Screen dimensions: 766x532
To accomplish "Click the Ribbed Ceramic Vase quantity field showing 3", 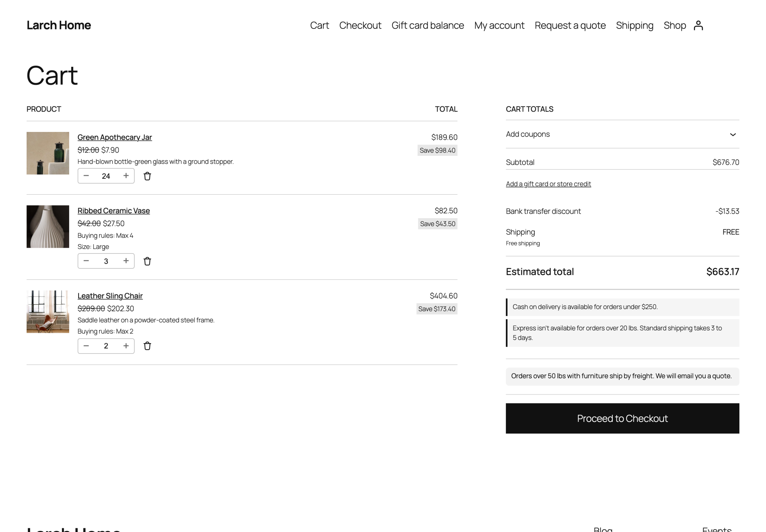I will 106,261.
